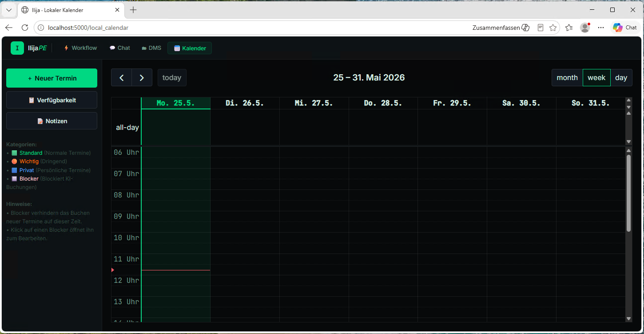Click the Do. 28.5. day header
The height and width of the screenshot is (334, 644).
tap(383, 103)
